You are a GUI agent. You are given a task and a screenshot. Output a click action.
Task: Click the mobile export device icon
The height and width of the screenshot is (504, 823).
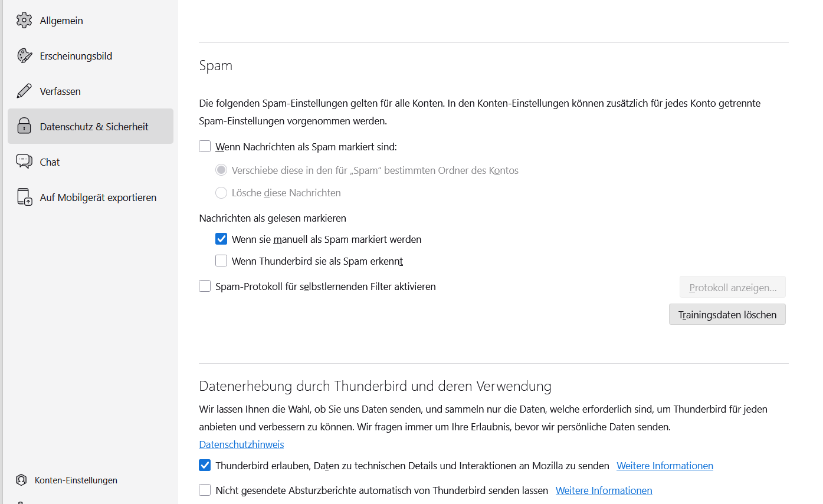tap(24, 197)
